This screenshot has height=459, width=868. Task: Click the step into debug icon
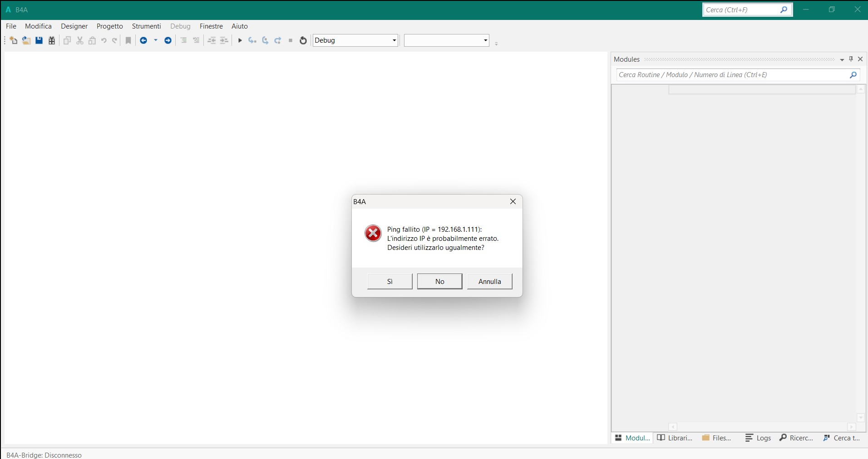252,40
